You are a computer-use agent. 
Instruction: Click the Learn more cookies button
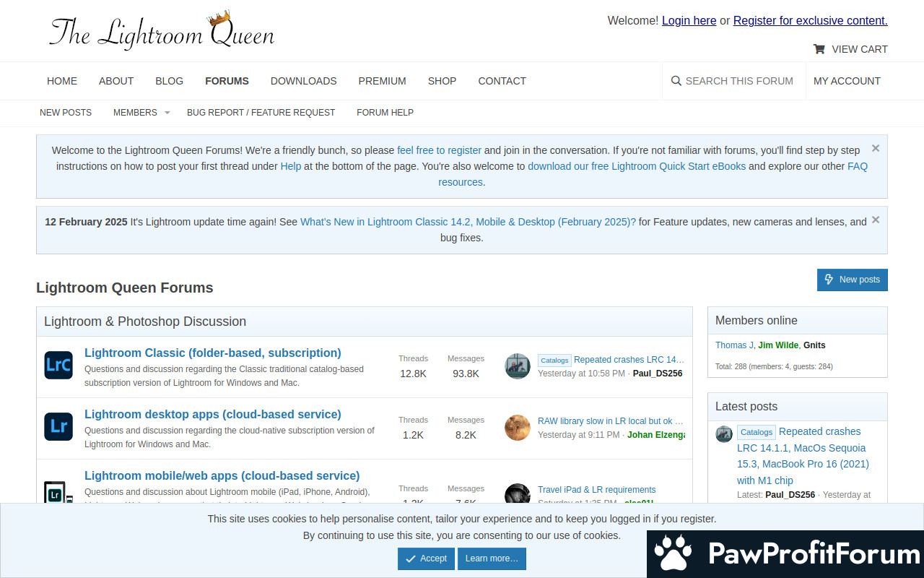point(492,558)
